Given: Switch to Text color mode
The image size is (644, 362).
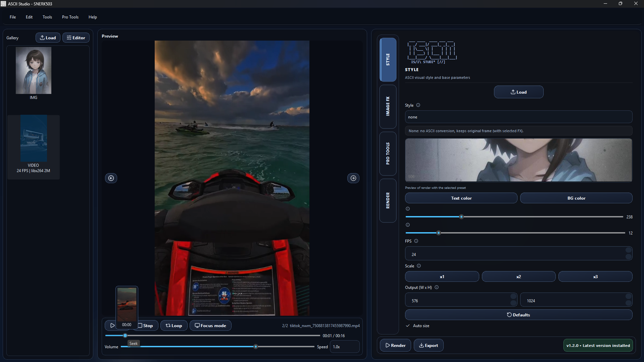Looking at the screenshot, I should (461, 198).
